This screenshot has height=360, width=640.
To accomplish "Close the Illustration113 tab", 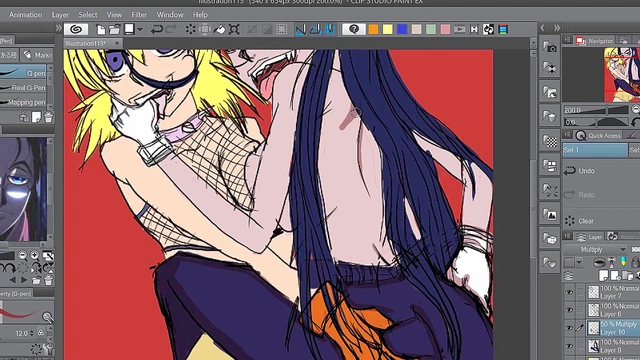I will tap(117, 43).
